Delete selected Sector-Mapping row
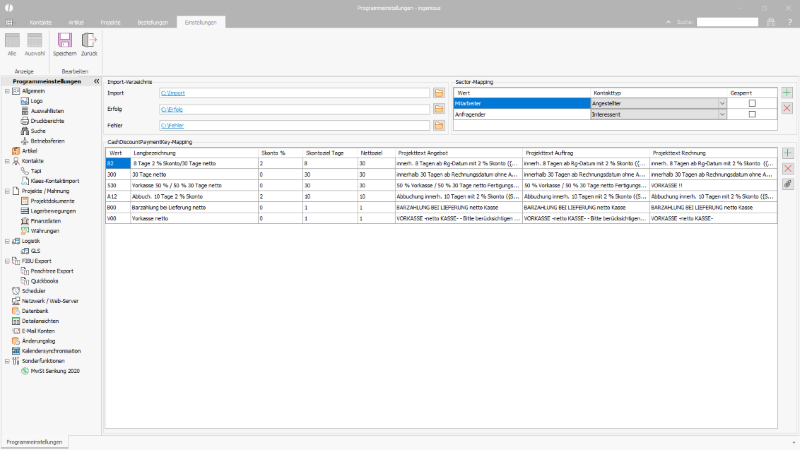 (787, 108)
